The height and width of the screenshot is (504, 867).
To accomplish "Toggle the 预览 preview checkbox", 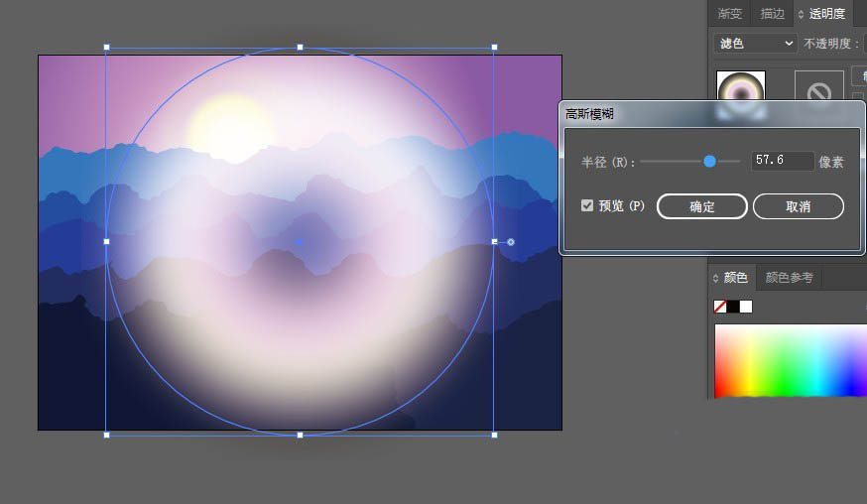I will [587, 205].
